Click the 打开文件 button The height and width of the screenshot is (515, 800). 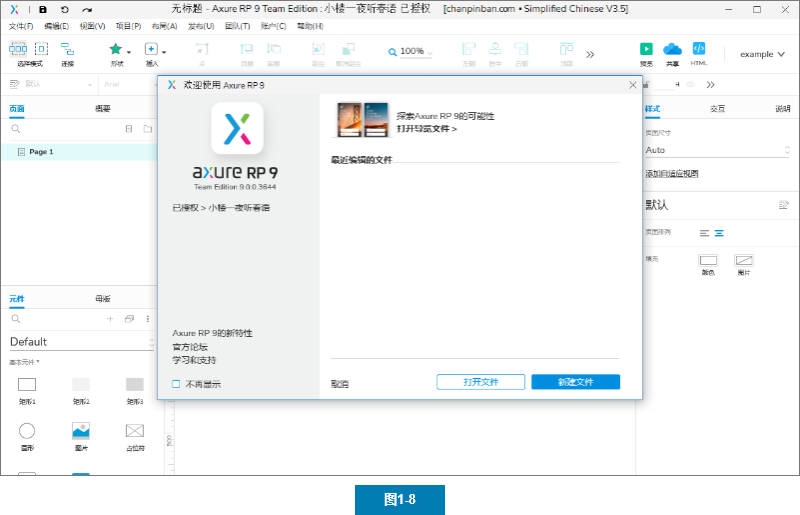click(x=481, y=382)
